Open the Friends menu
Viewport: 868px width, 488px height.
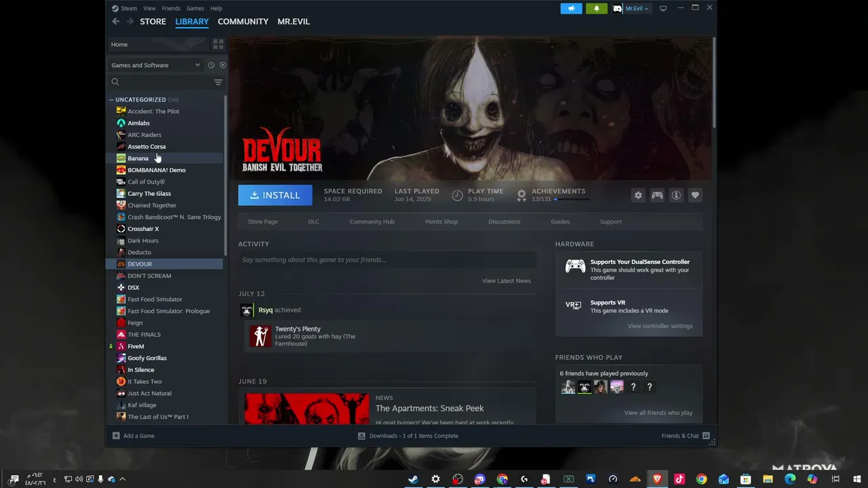click(171, 8)
